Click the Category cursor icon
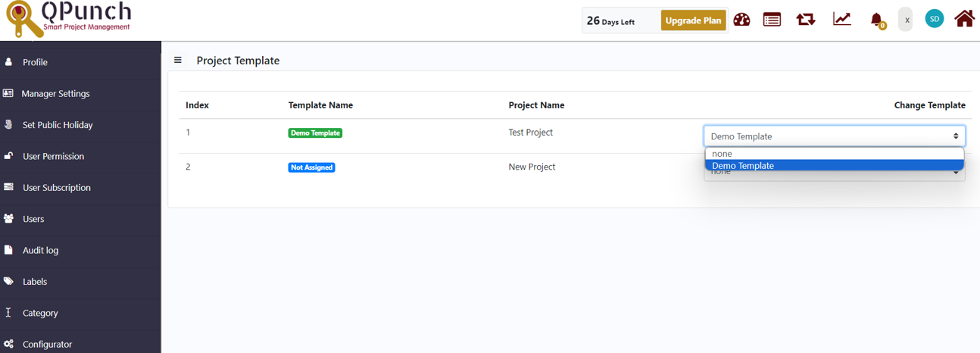The image size is (980, 353). [x=8, y=312]
